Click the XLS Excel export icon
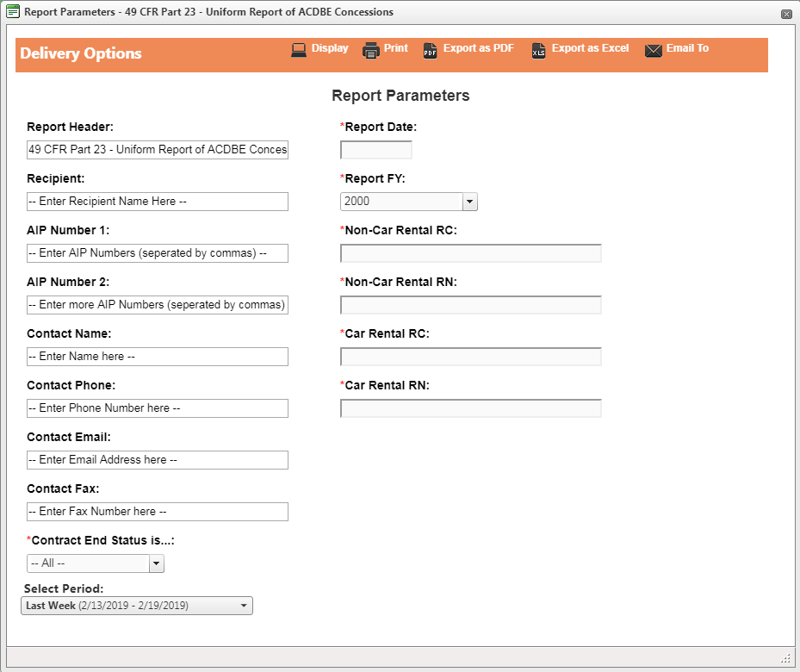 538,50
